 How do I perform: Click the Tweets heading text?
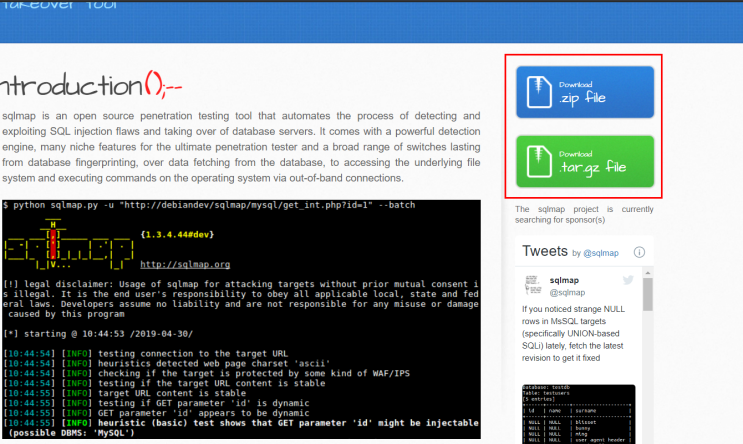[545, 251]
